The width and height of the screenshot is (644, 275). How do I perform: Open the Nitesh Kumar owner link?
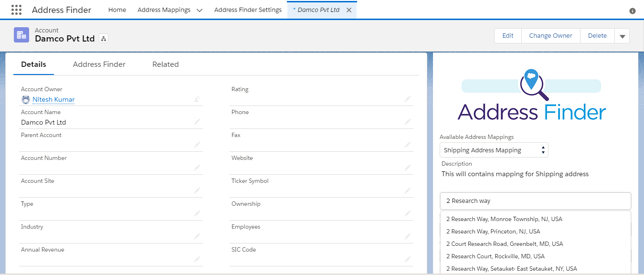coord(53,99)
